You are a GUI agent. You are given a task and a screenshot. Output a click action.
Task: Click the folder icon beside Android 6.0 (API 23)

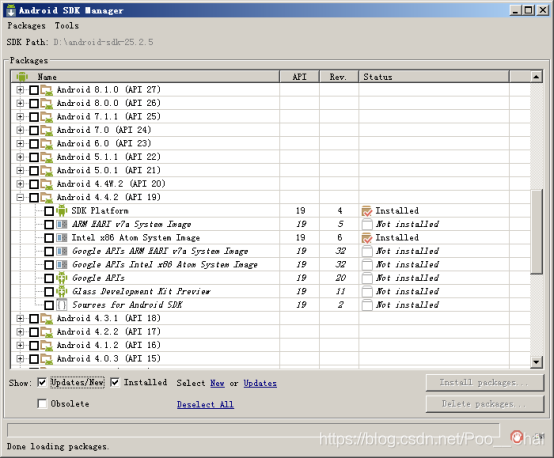pos(46,144)
